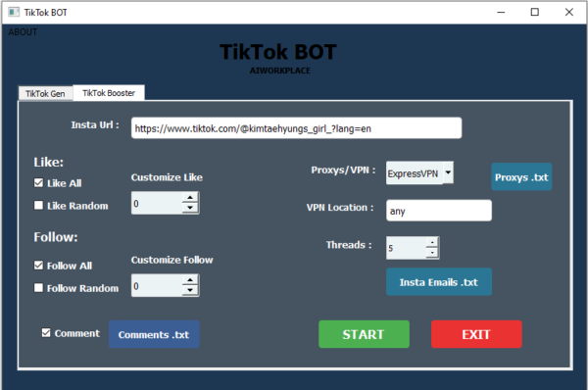588x390 pixels.
Task: Click the green START button
Action: (x=364, y=334)
